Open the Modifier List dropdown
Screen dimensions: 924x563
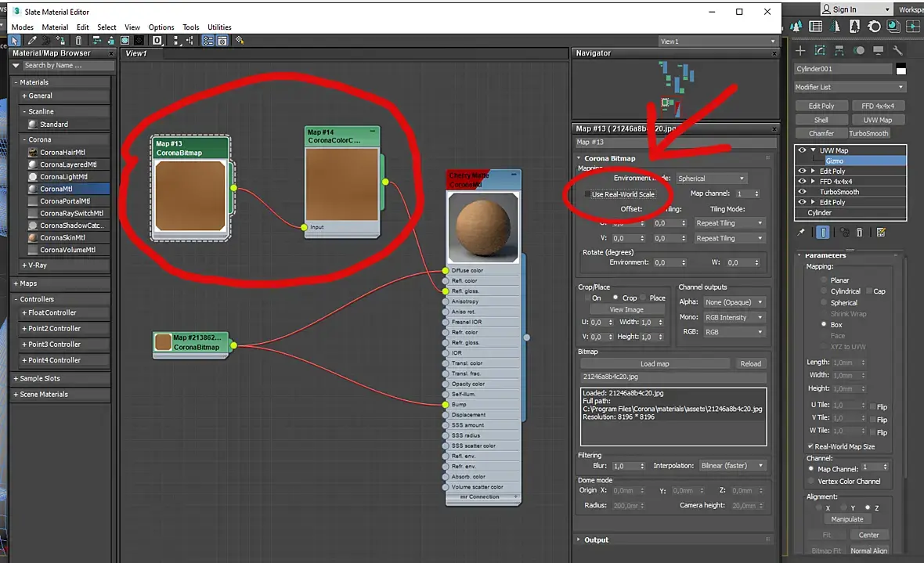[850, 87]
